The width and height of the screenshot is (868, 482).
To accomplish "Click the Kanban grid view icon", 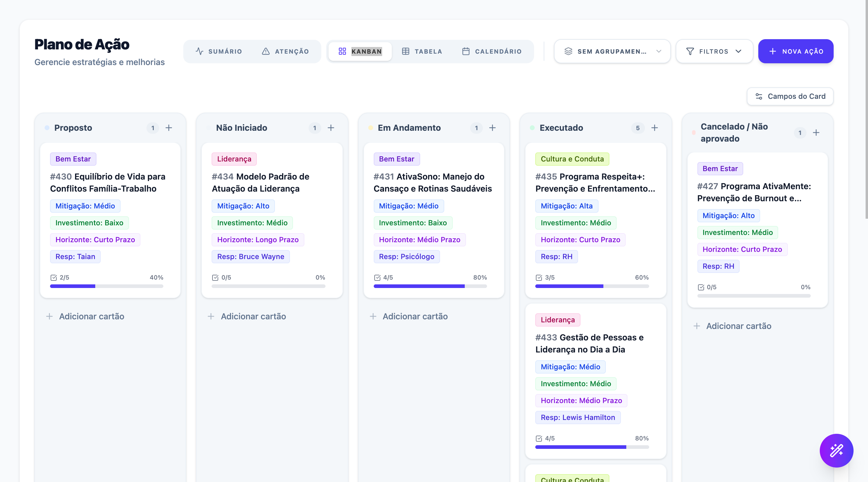I will (x=342, y=51).
